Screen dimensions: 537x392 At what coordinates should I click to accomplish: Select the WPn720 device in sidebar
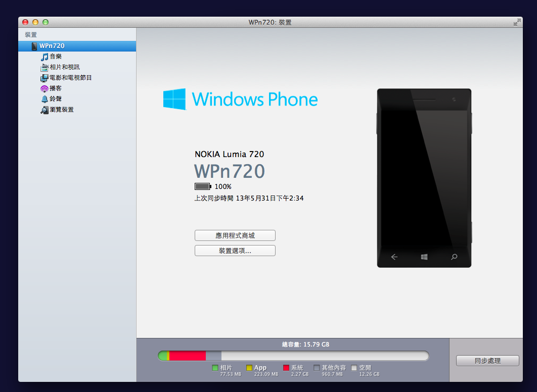coord(77,46)
